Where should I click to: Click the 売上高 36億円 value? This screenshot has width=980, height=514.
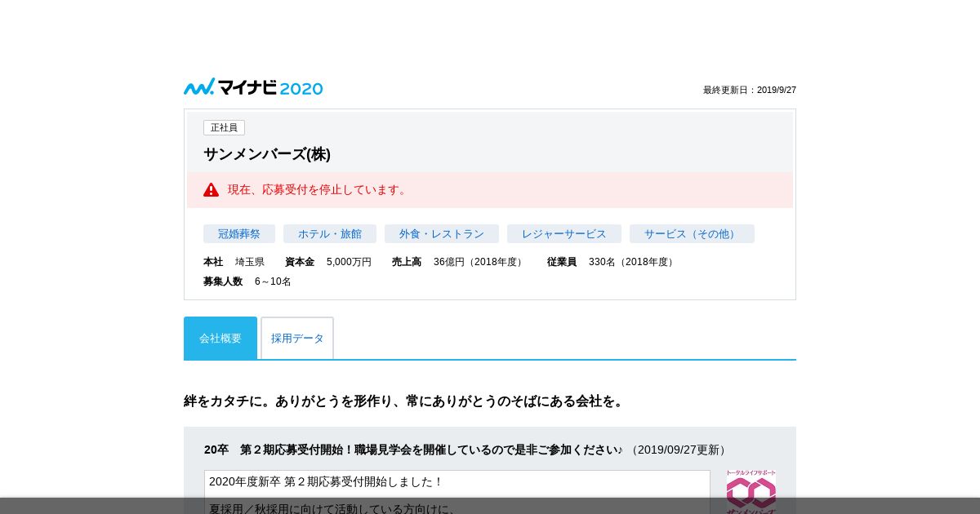point(479,262)
